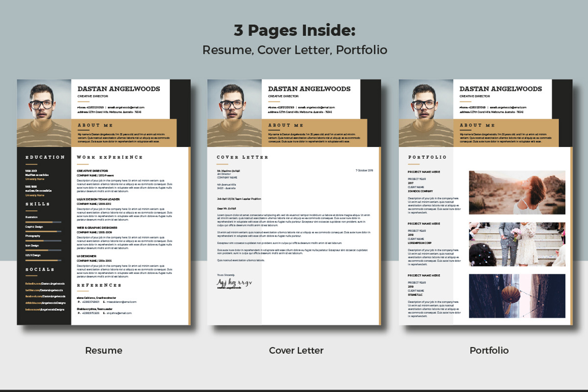Click the PORTFOLIO heading
The height and width of the screenshot is (392, 588).
(427, 157)
